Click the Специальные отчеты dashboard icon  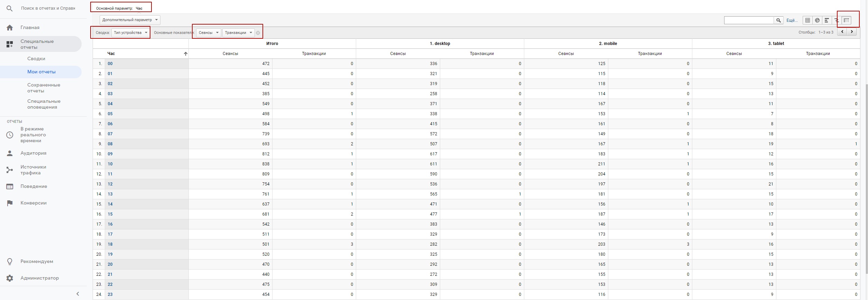(x=10, y=44)
